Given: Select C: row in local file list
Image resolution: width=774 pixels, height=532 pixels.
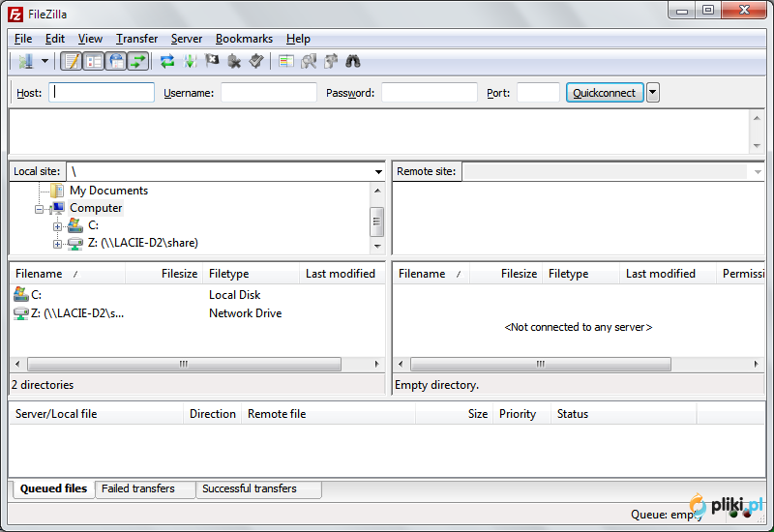Looking at the screenshot, I should click(196, 295).
